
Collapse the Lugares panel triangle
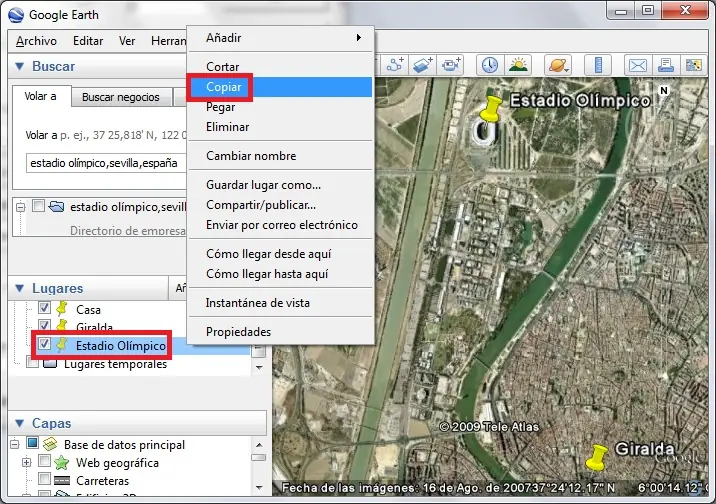pos(20,288)
